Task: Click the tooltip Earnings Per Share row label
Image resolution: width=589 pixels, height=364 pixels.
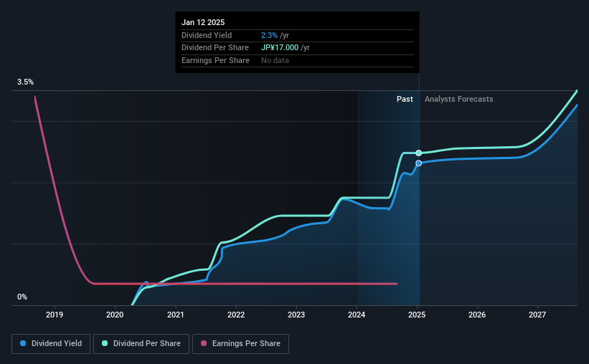Action: pos(215,60)
